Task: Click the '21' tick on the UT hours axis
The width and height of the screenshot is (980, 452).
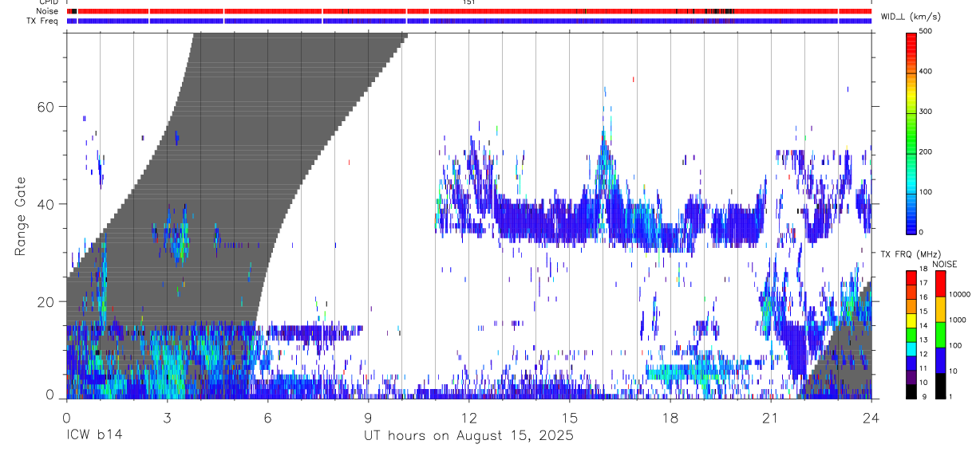Action: pyautogui.click(x=771, y=417)
